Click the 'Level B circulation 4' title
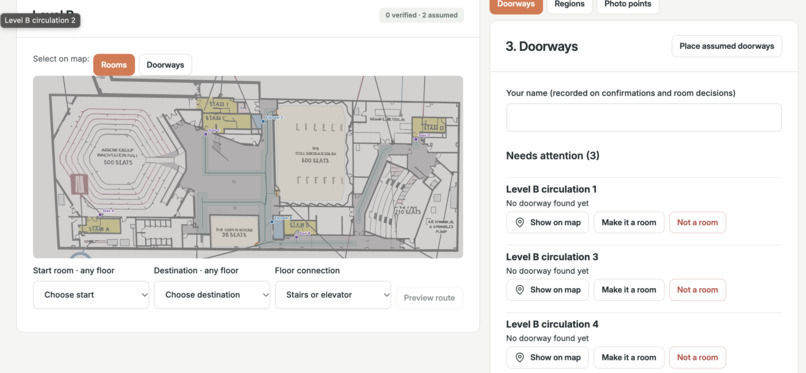806x373 pixels. [552, 324]
